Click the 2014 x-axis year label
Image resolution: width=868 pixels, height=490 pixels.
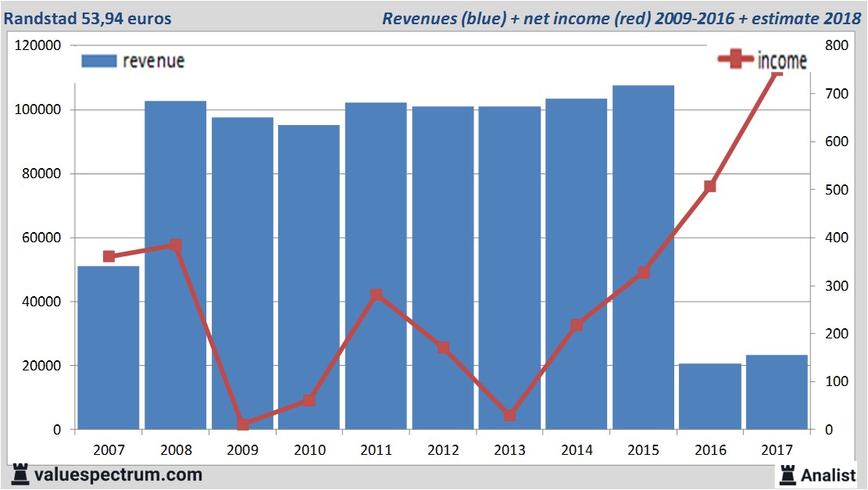click(x=577, y=449)
